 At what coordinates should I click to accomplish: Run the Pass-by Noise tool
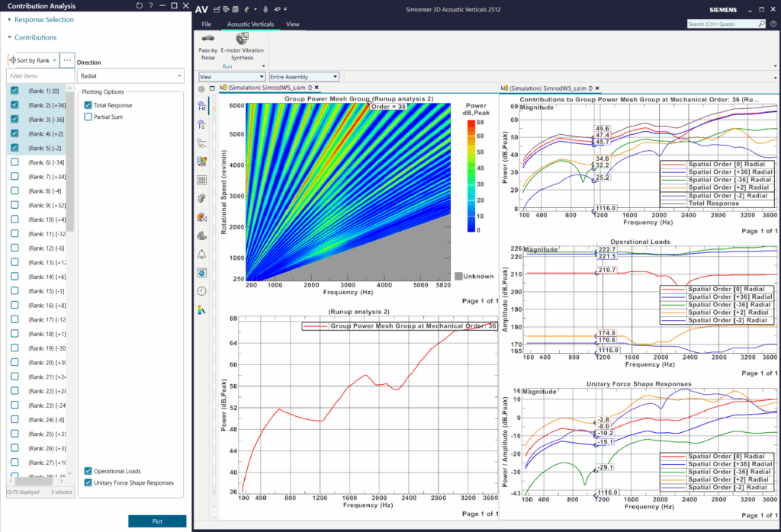[x=207, y=43]
